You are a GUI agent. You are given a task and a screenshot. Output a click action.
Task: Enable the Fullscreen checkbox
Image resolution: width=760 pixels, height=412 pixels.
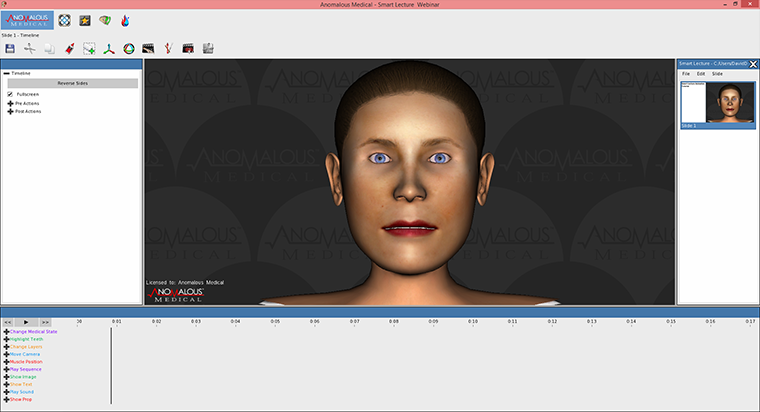[10, 94]
